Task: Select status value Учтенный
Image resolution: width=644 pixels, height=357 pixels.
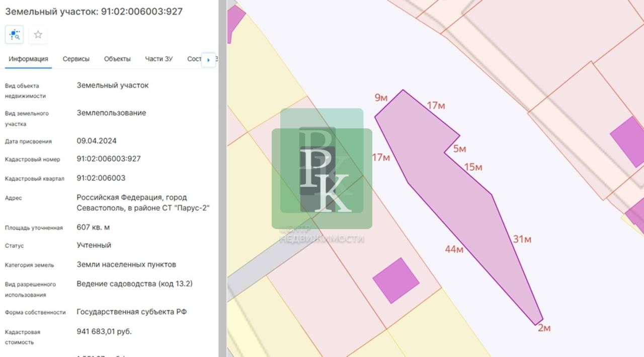Action: pos(94,245)
